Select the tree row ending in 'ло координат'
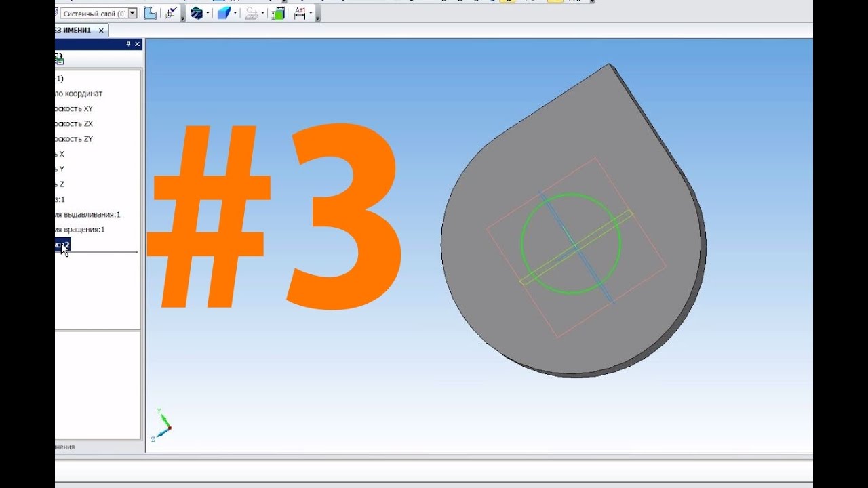This screenshot has width=868, height=488. tap(79, 94)
